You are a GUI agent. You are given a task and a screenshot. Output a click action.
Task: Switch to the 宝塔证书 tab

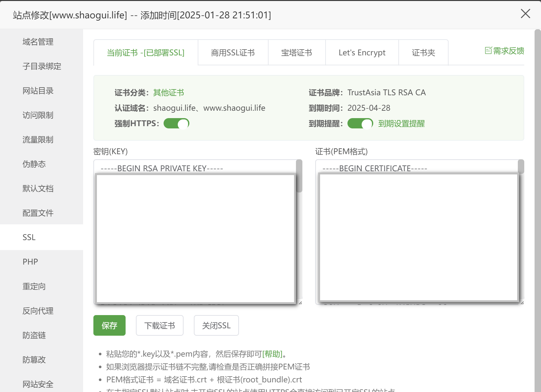[x=297, y=52]
